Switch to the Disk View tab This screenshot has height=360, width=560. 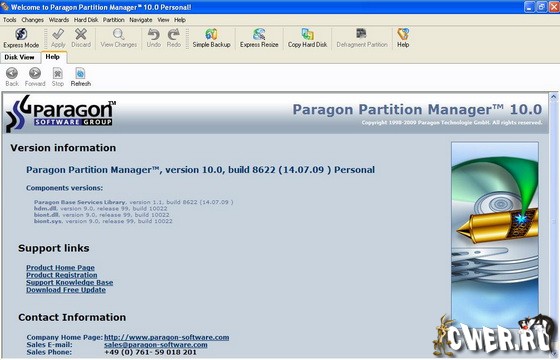[19, 57]
